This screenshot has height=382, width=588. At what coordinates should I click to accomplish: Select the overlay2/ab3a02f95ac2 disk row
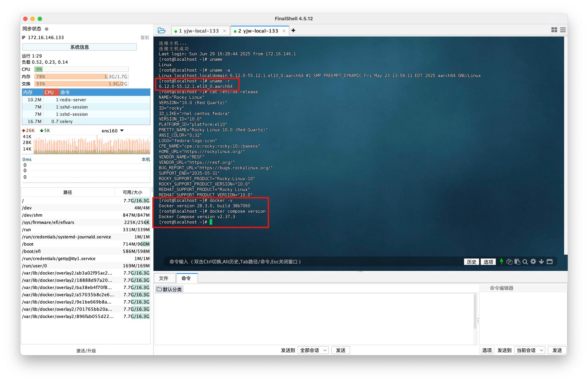[86, 273]
